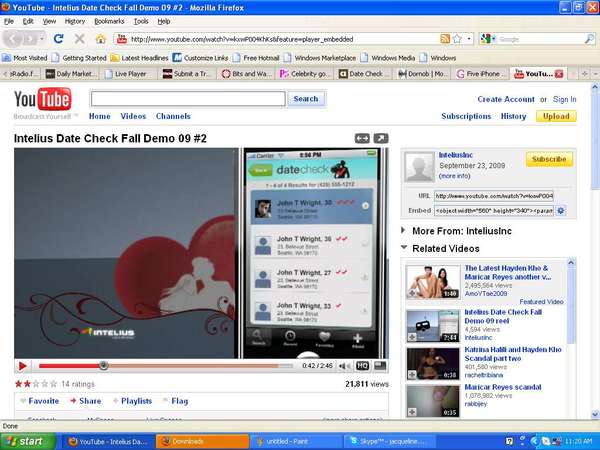The width and height of the screenshot is (600, 450).
Task: Click the Firefox address bar
Action: 283,39
